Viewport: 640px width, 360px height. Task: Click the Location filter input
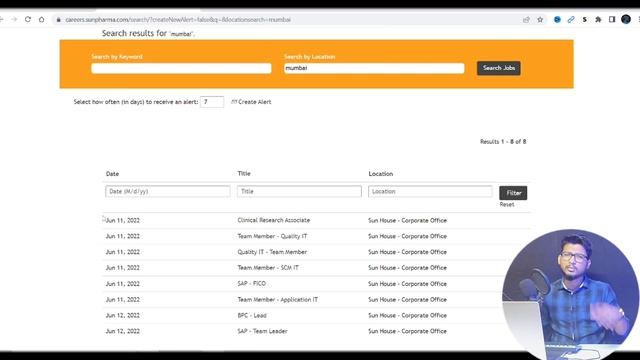pyautogui.click(x=430, y=191)
